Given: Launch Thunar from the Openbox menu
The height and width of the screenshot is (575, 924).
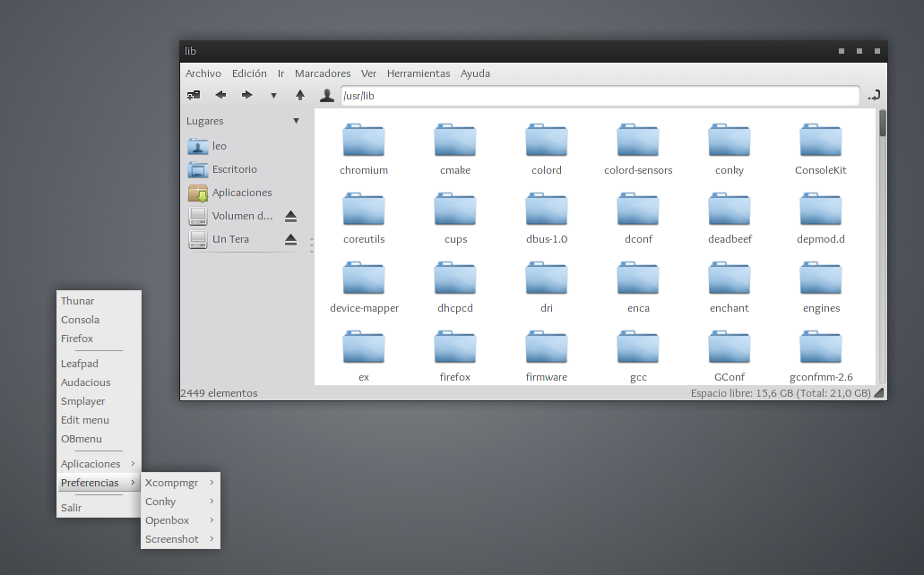Looking at the screenshot, I should point(99,301).
